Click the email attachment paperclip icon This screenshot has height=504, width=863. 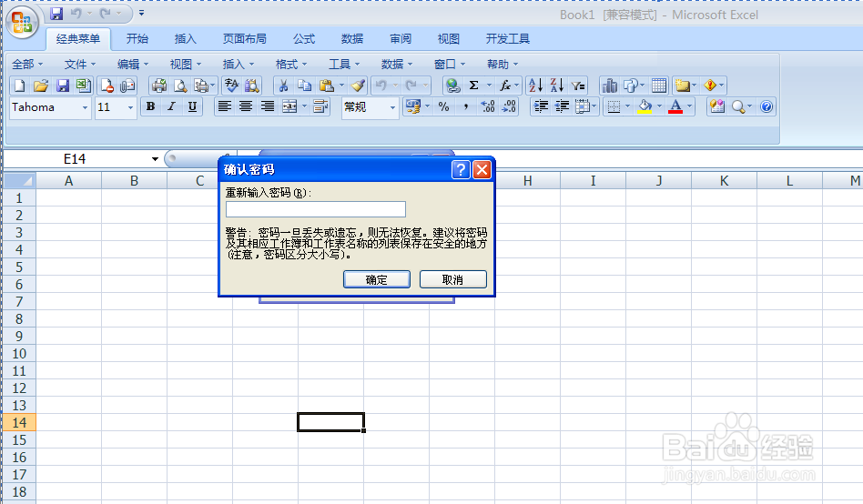[127, 86]
